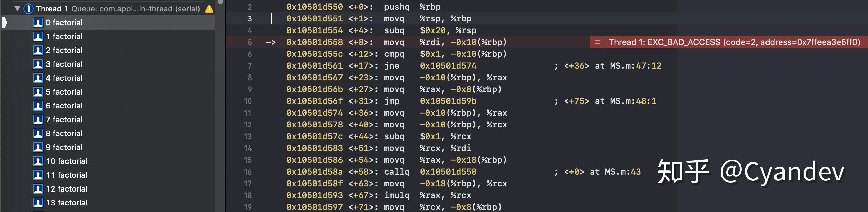Viewport: 868px width, 212px height.
Task: Select stack frame 13 factorial
Action: point(67,203)
